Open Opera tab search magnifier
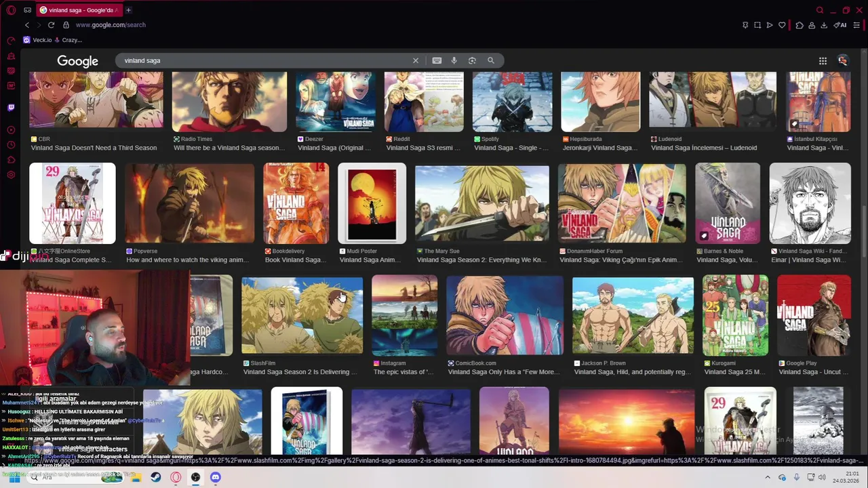The image size is (868, 488). [x=820, y=10]
